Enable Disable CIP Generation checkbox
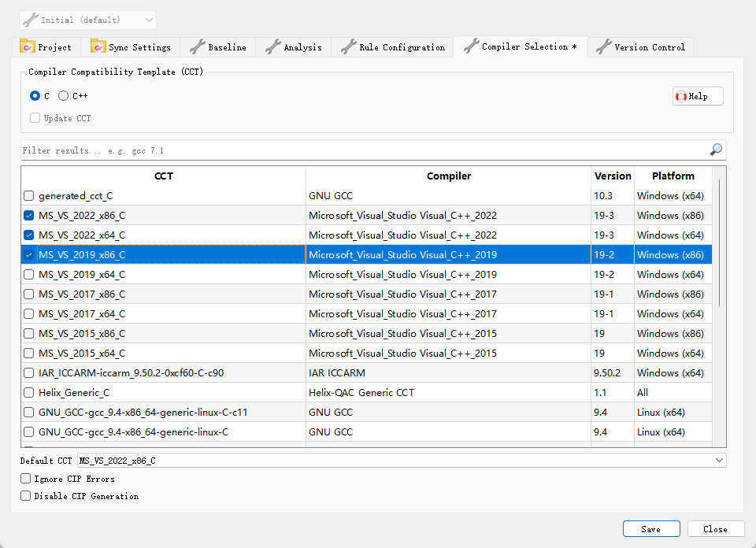Viewport: 756px width, 548px height. 25,495
